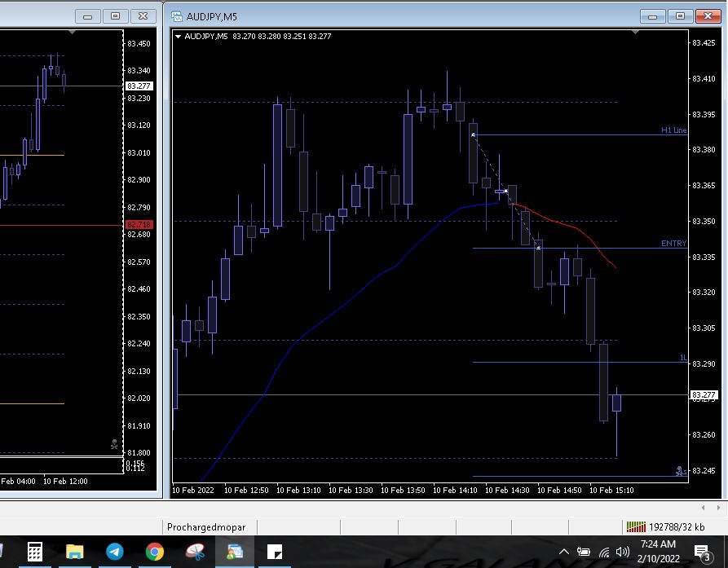Open the Wi-Fi network tray icon
Screen dimensions: 728x568
(604, 552)
